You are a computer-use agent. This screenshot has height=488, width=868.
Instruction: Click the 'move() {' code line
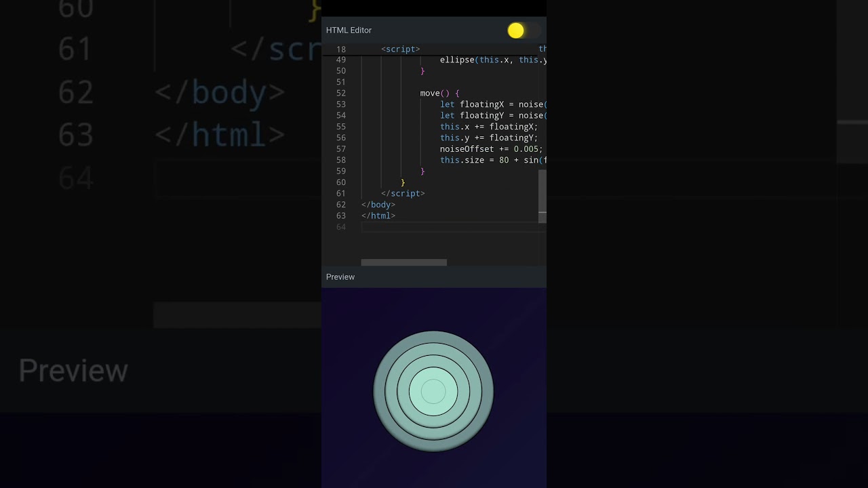pyautogui.click(x=440, y=94)
